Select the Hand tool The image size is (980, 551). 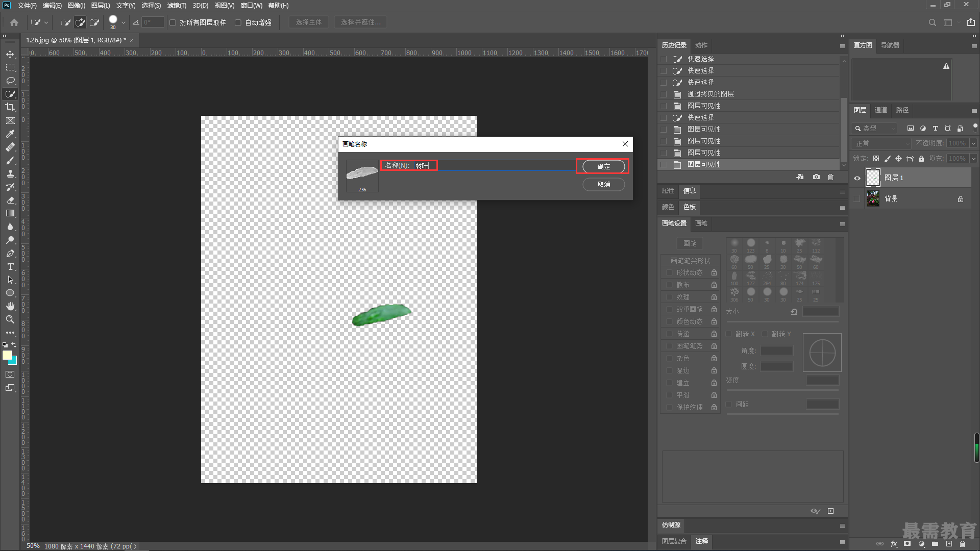[10, 306]
